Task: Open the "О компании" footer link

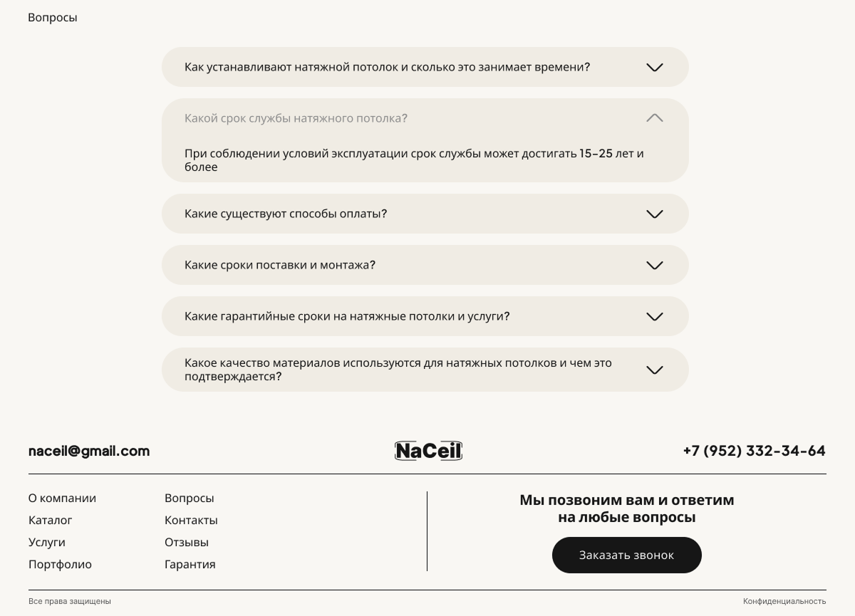Action: 62,498
